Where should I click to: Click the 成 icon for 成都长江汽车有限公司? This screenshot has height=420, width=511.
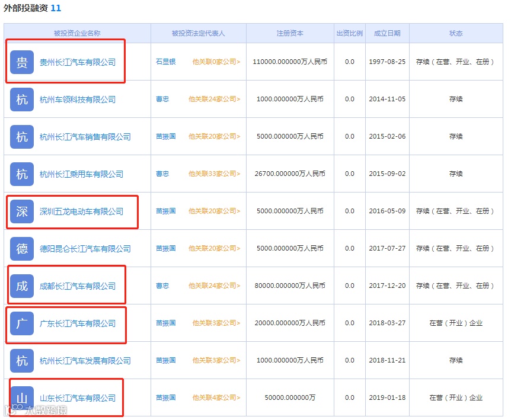click(22, 286)
